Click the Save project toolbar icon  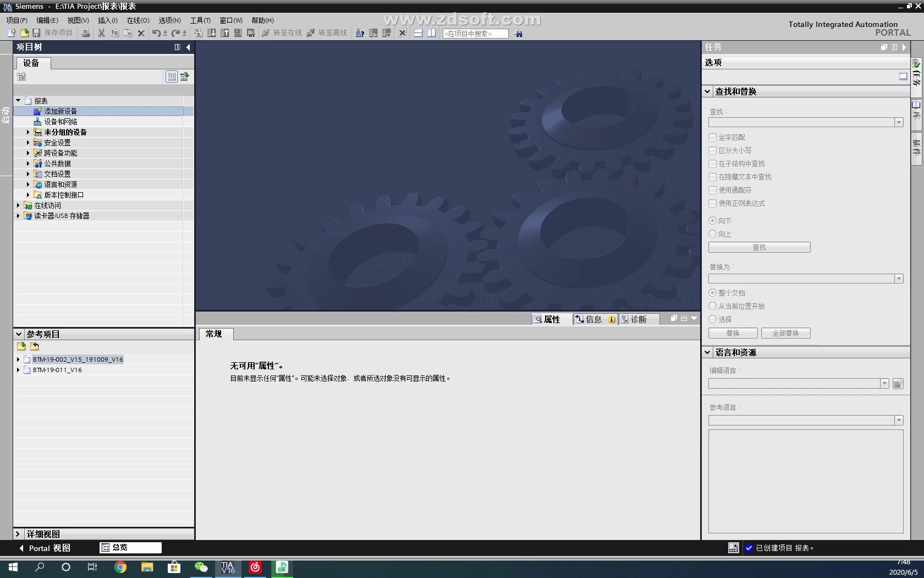tap(36, 33)
